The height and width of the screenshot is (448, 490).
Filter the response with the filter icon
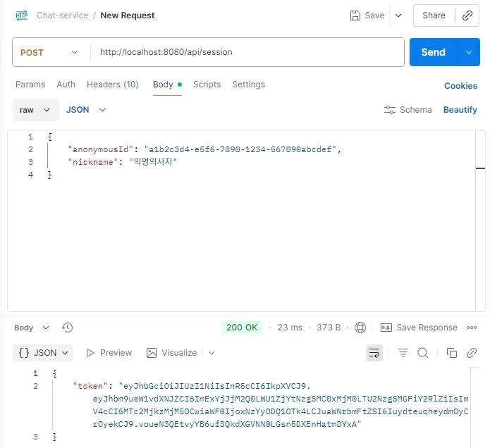pos(403,353)
